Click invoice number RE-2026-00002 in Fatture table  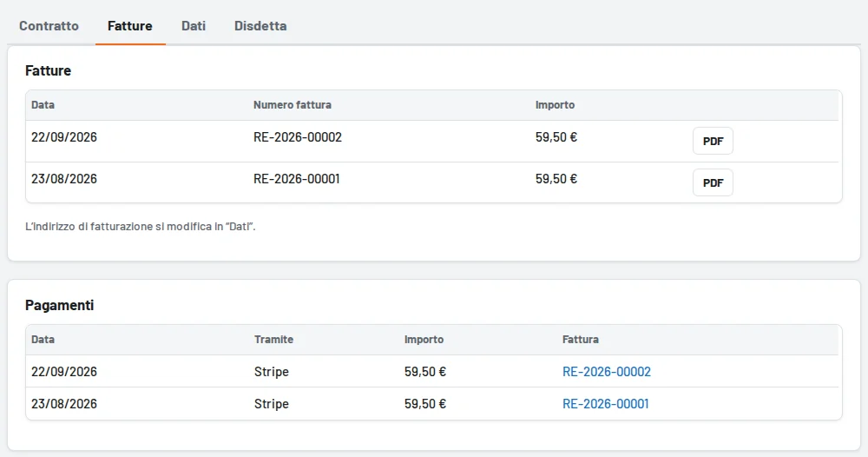(298, 137)
